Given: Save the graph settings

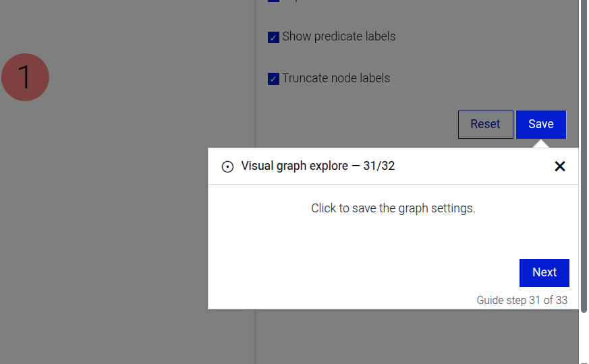Looking at the screenshot, I should click(540, 125).
